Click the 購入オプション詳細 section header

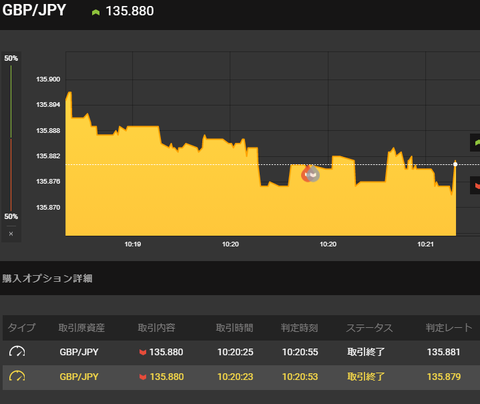(x=47, y=278)
